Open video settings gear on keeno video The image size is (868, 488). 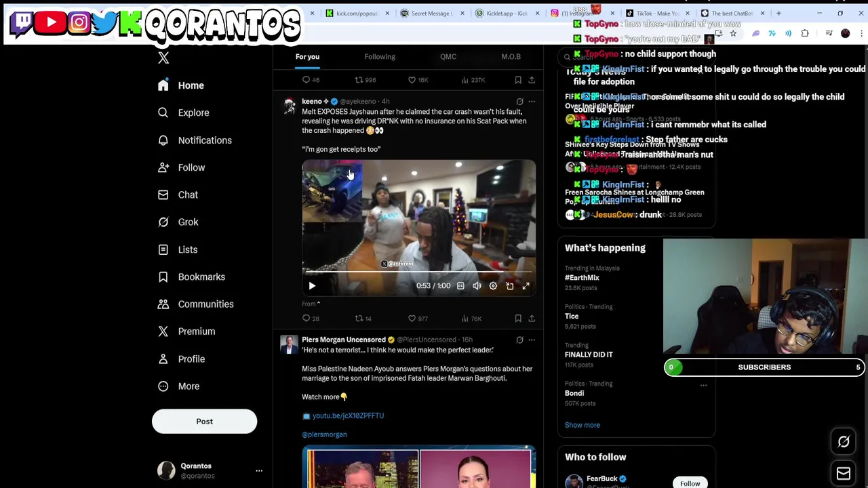(x=493, y=286)
